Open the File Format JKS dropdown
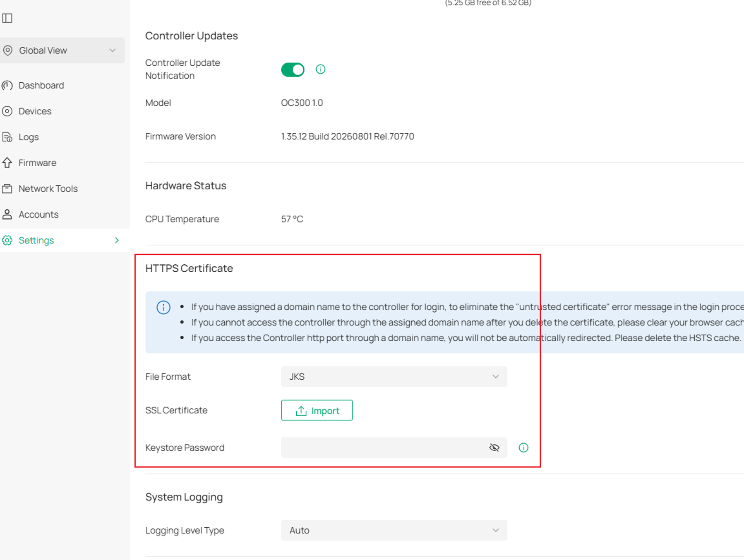 [x=394, y=377]
